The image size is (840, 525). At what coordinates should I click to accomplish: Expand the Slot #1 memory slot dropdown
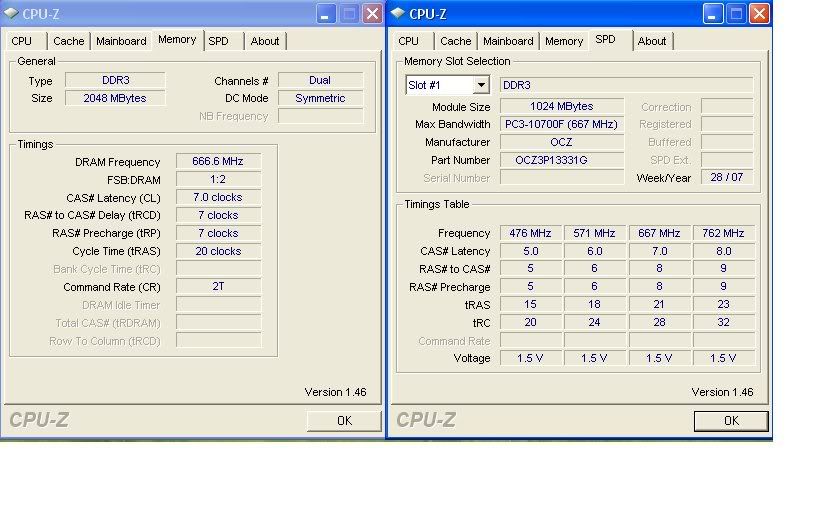[x=481, y=85]
